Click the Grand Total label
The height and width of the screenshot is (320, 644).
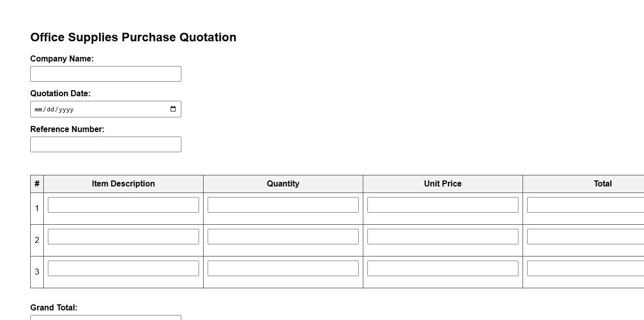[x=54, y=307]
